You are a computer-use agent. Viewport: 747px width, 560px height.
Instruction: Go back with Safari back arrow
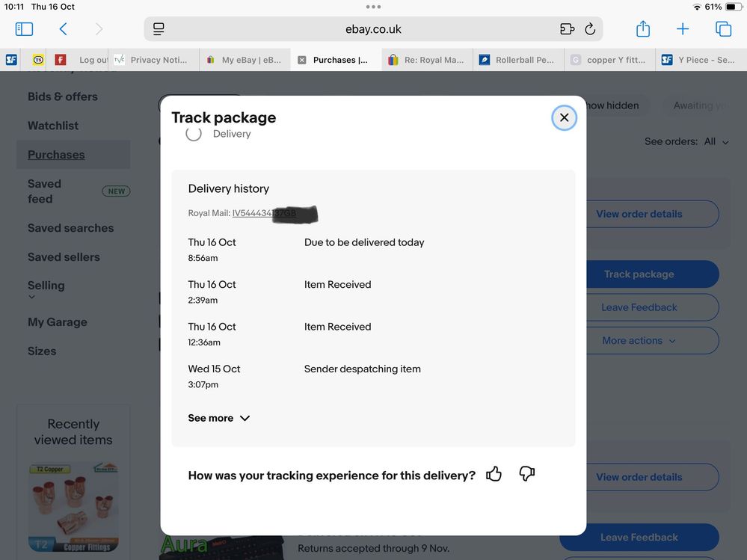(x=64, y=29)
